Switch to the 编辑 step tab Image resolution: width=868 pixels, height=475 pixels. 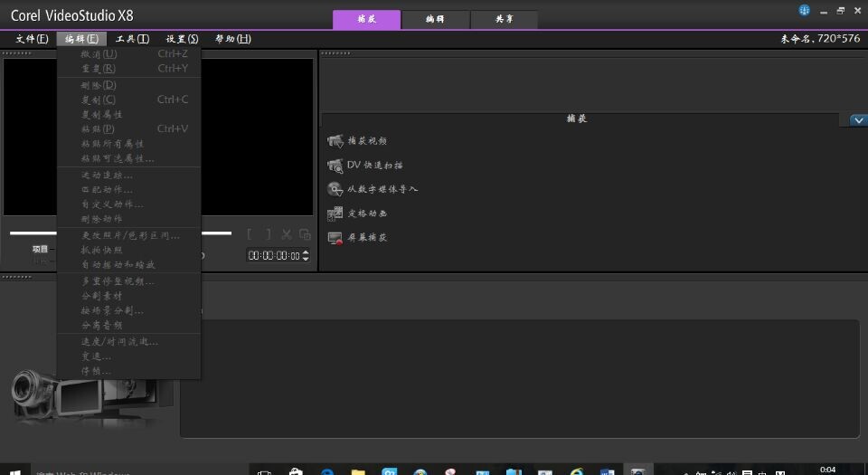[435, 19]
